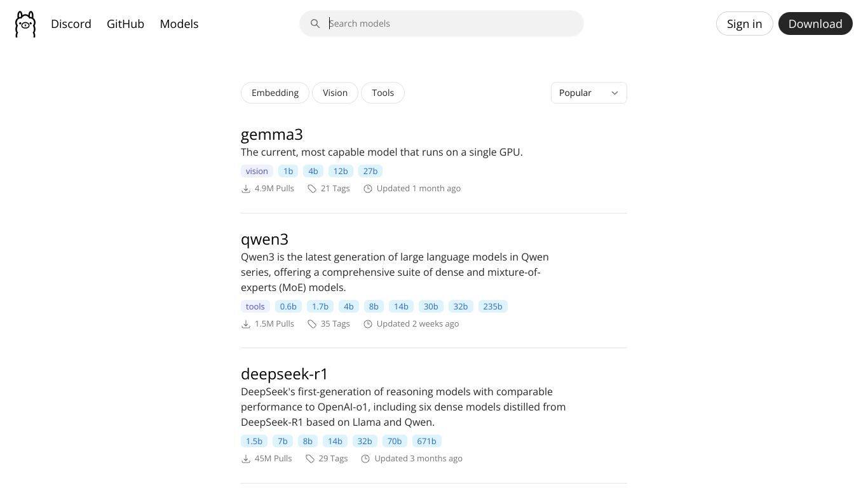
Task: Click download icon beside 1.5M Pulls
Action: pos(246,324)
